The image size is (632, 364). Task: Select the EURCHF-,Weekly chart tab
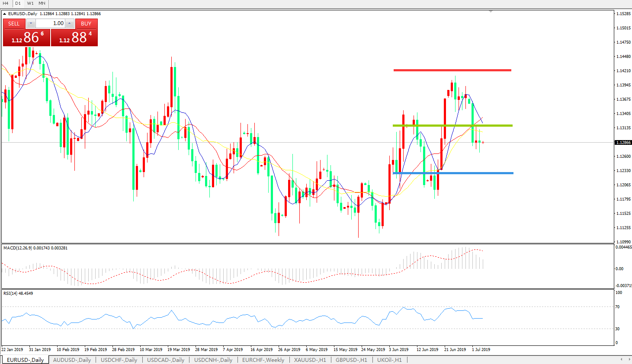tap(263, 360)
